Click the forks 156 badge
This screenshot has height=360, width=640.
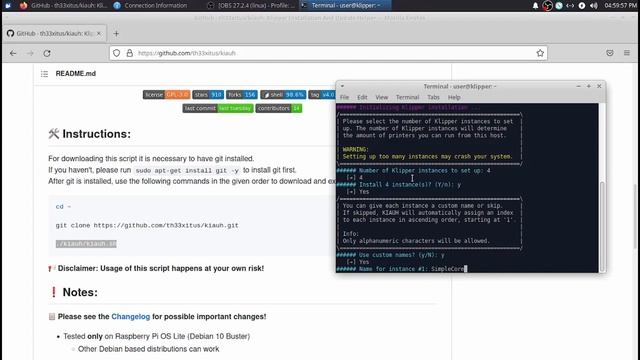coord(242,95)
